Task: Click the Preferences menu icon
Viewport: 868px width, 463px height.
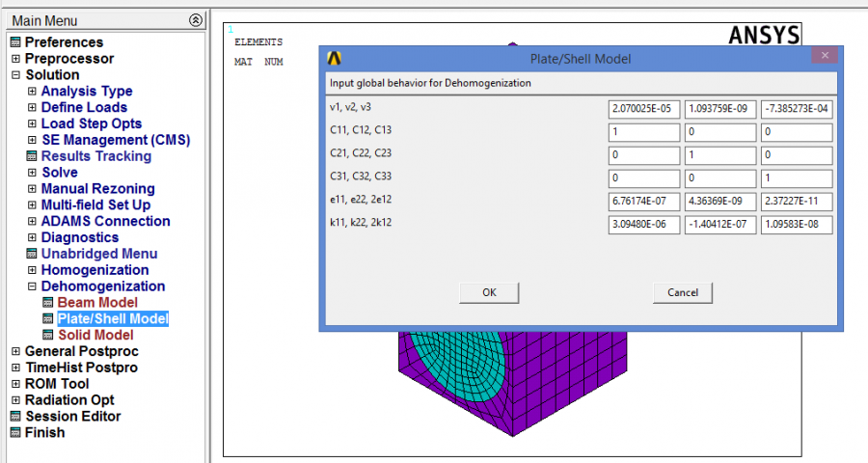Action: point(15,42)
